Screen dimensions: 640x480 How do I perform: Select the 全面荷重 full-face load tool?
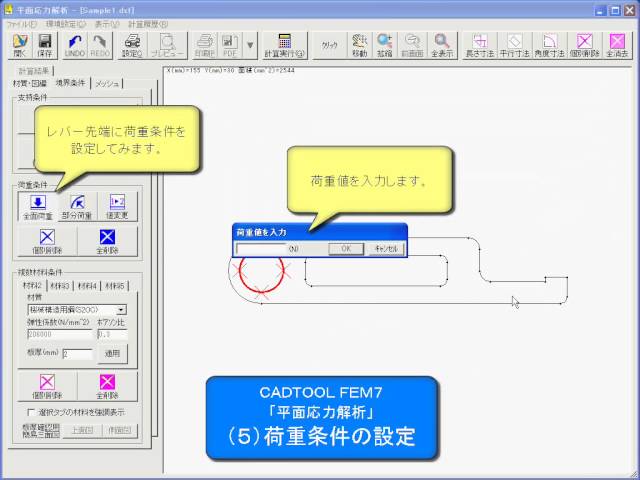[x=38, y=207]
